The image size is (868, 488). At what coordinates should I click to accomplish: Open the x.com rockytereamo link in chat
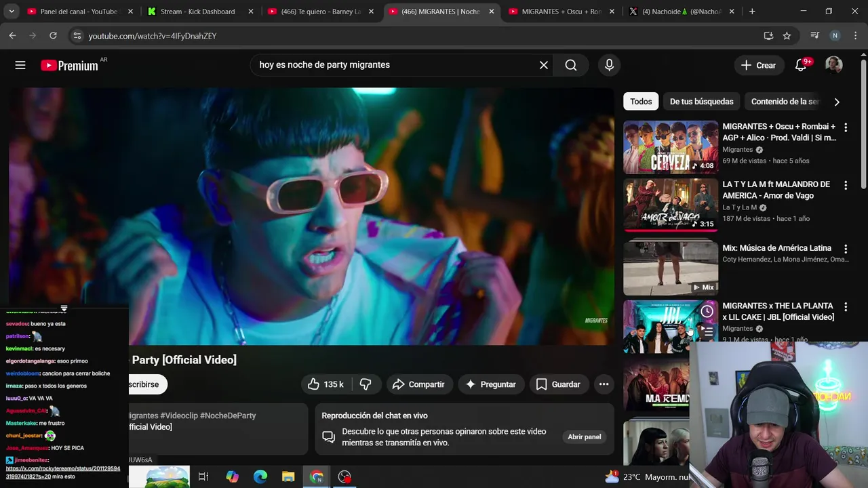(x=63, y=472)
